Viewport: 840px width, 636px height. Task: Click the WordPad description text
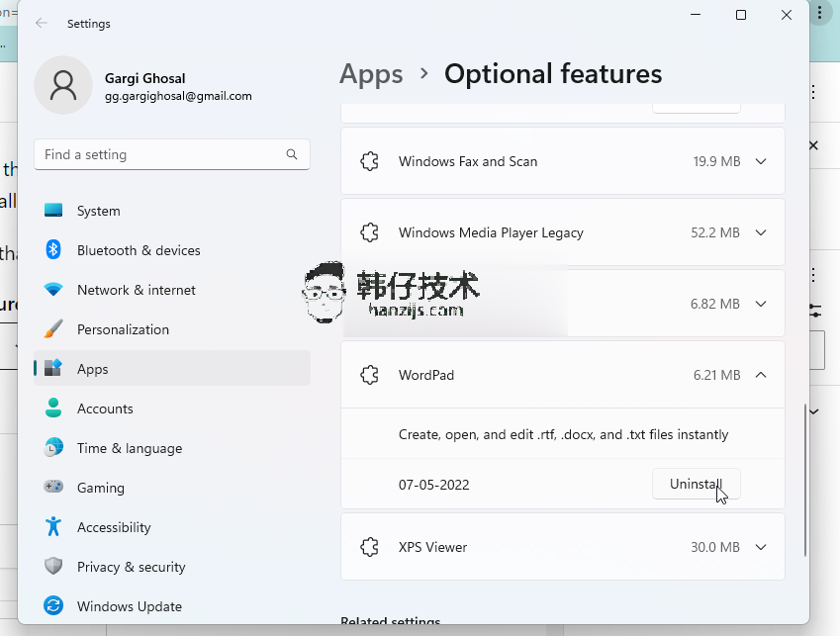[563, 434]
